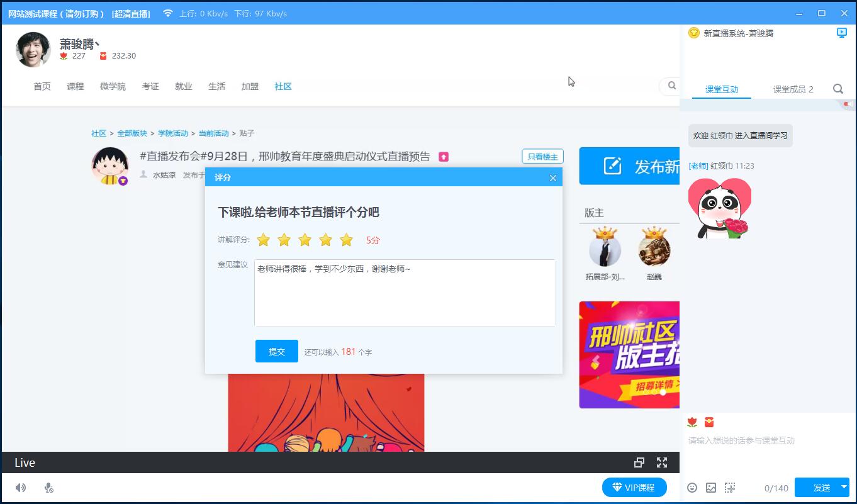Open the send options dropdown arrow
857x504 pixels.
(844, 487)
